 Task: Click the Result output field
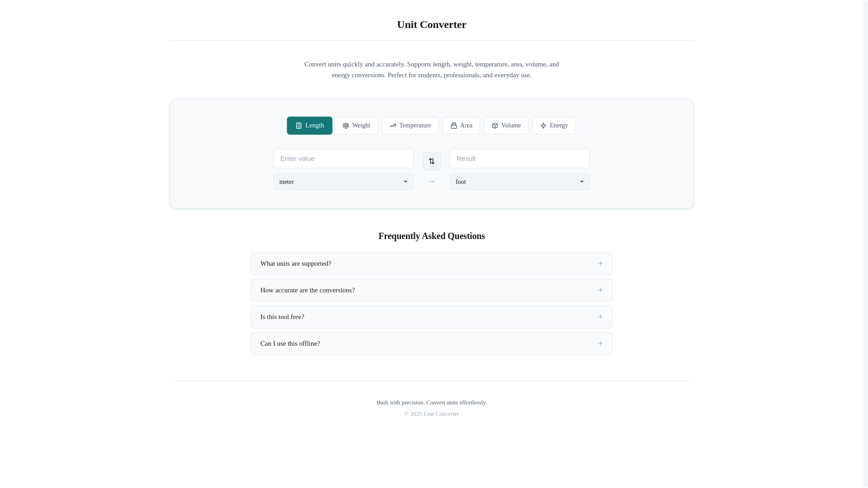[519, 159]
